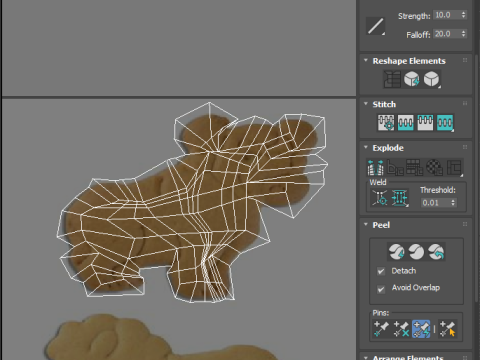Click the Falloff value field

(446, 34)
